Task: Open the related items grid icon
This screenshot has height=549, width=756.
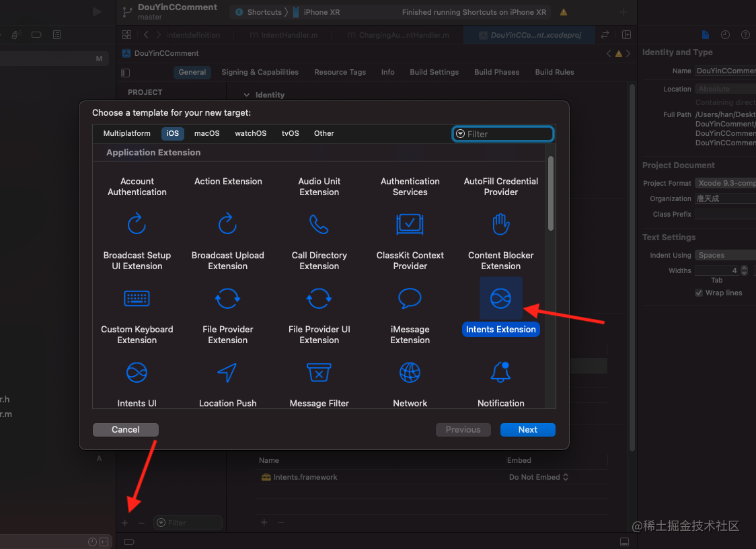Action: tap(126, 35)
